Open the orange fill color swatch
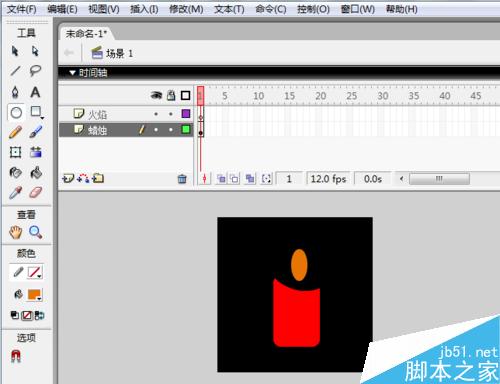500x384 pixels. tap(35, 295)
